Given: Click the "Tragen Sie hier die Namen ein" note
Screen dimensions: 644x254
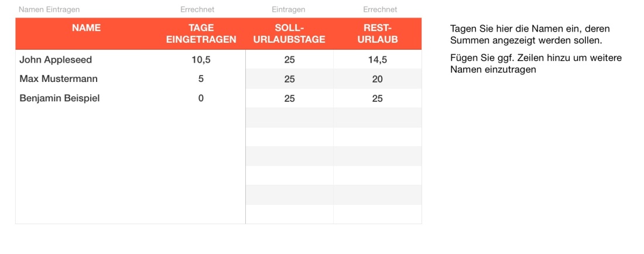Looking at the screenshot, I should (x=530, y=35).
